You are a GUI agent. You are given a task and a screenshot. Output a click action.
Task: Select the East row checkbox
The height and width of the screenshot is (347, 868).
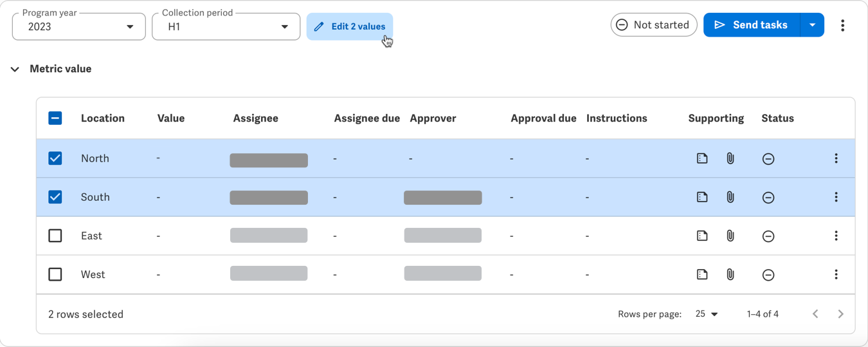tap(55, 236)
